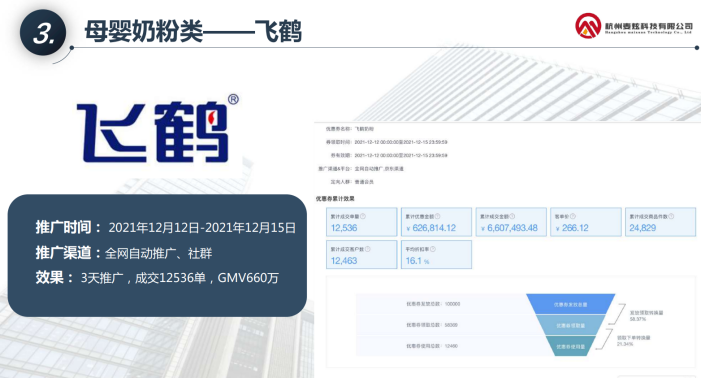Viewport: 701px width, 378px height.
Task: Click the help icon beside 累计优惠金额
Action: [x=438, y=216]
